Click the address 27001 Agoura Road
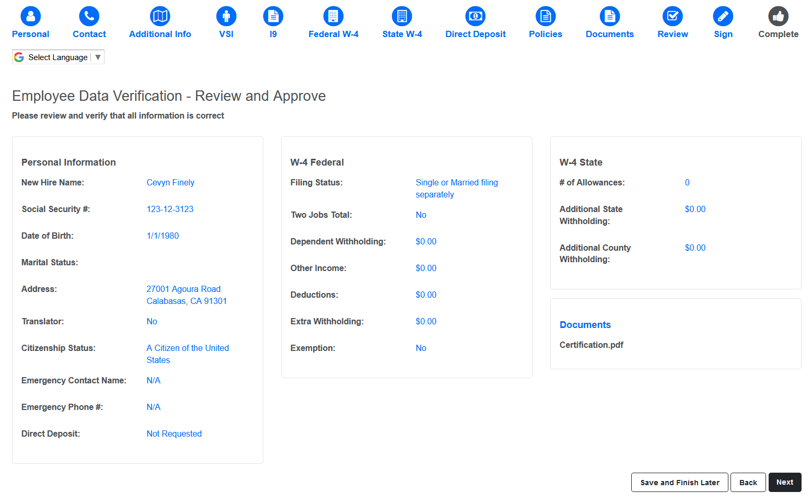 [183, 289]
